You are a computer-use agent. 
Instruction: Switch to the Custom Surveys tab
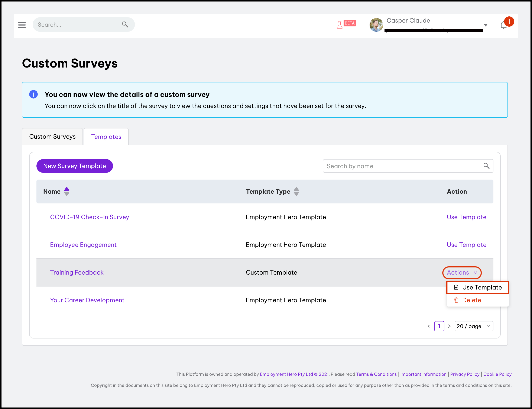52,137
